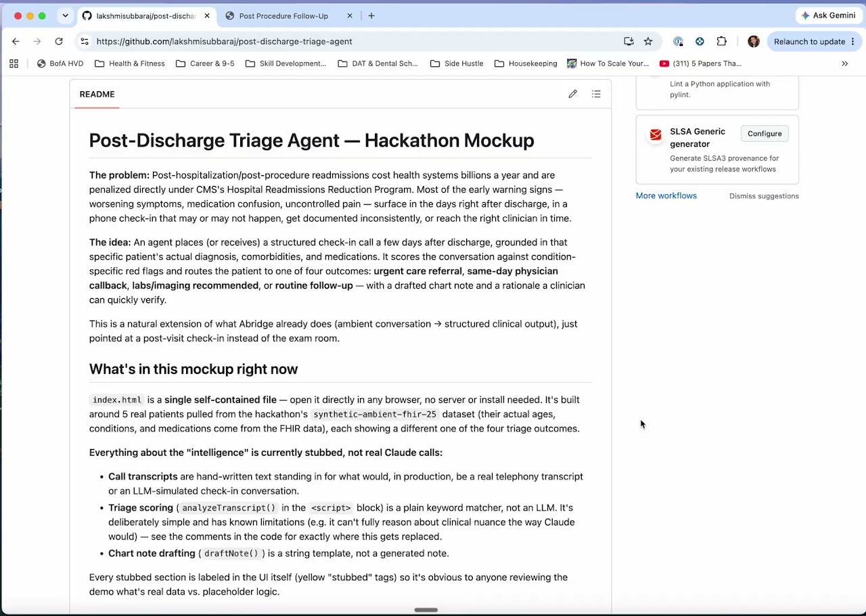Open the How To Scale Your... bookmark
Image resolution: width=866 pixels, height=616 pixels.
click(x=608, y=64)
